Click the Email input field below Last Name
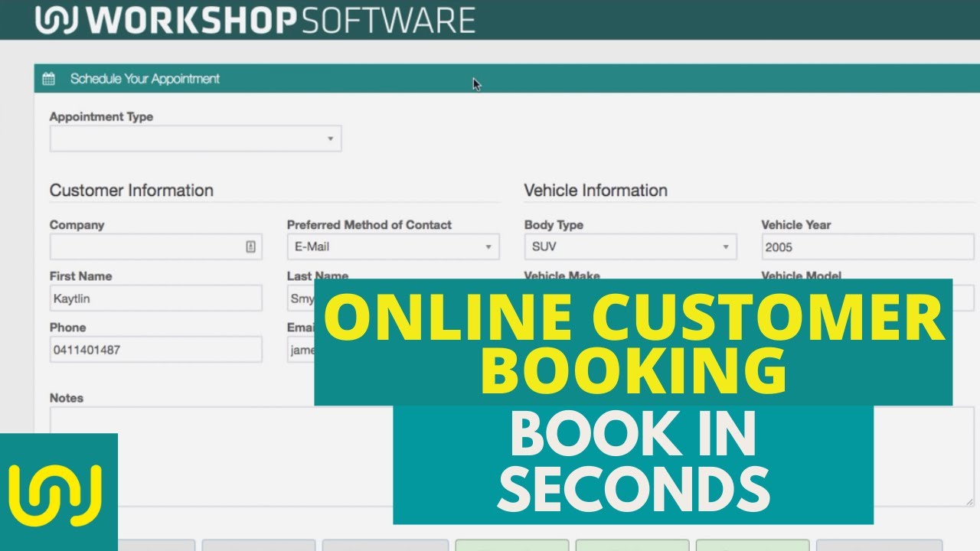The width and height of the screenshot is (980, 551). click(301, 350)
